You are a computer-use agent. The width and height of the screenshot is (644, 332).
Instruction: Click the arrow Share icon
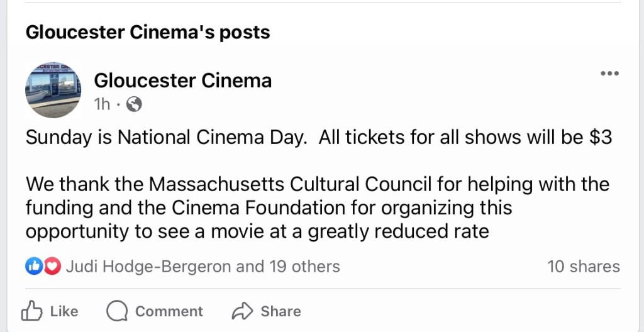tap(242, 311)
